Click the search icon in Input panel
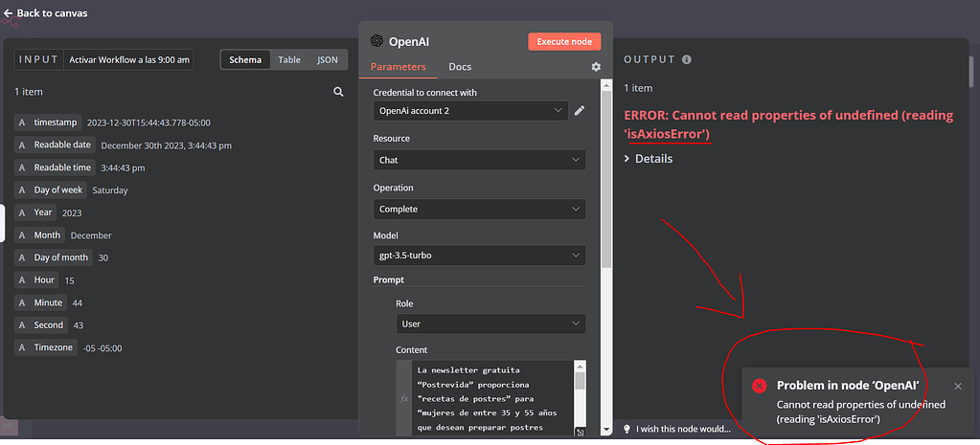 coord(338,92)
